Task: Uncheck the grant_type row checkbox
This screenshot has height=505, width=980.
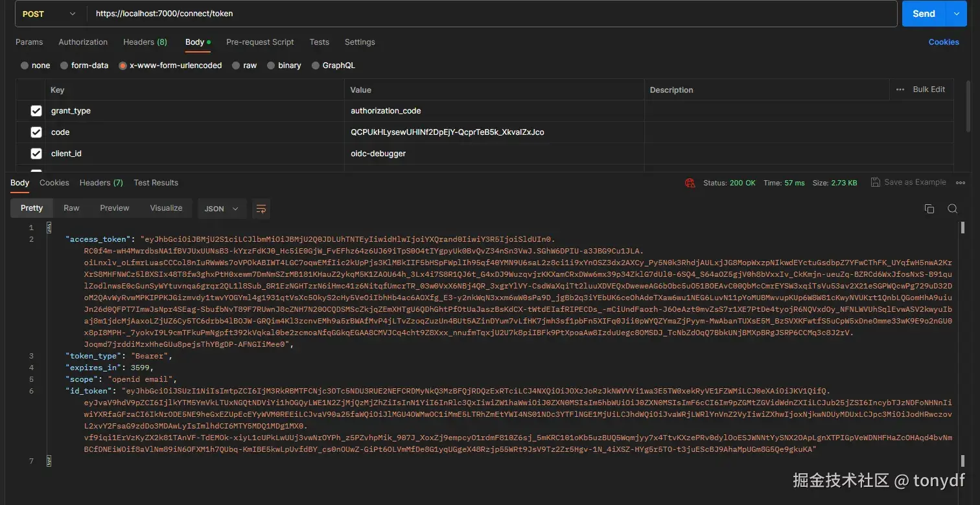Action: tap(36, 111)
